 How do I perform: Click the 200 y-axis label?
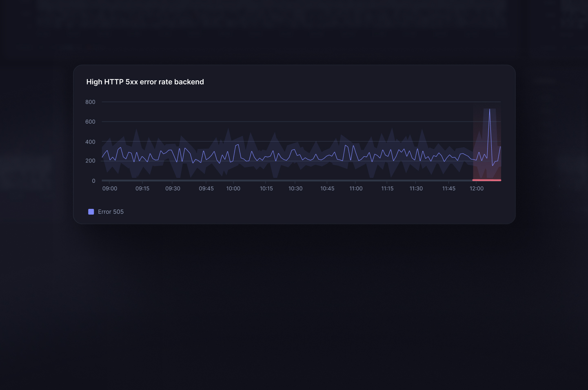(x=90, y=161)
